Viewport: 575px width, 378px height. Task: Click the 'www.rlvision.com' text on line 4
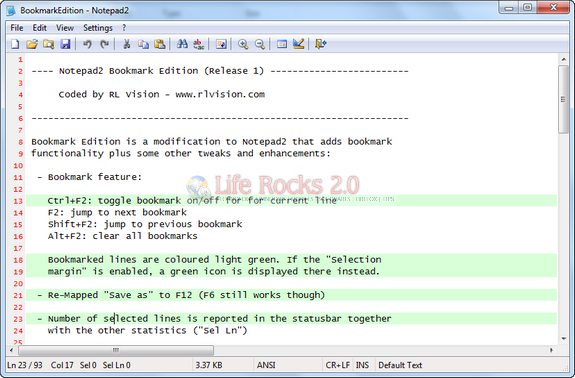coord(220,94)
